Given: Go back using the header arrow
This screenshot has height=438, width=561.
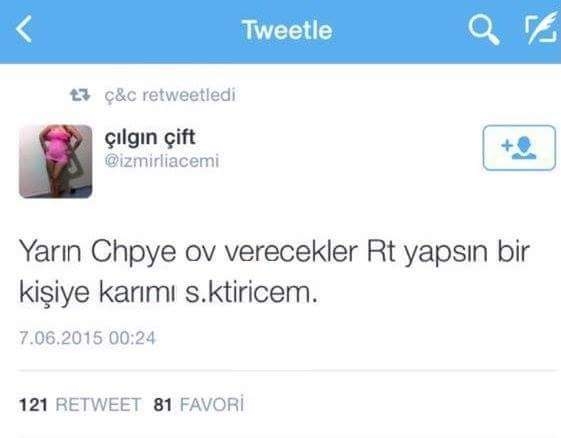Looking at the screenshot, I should coord(24,29).
